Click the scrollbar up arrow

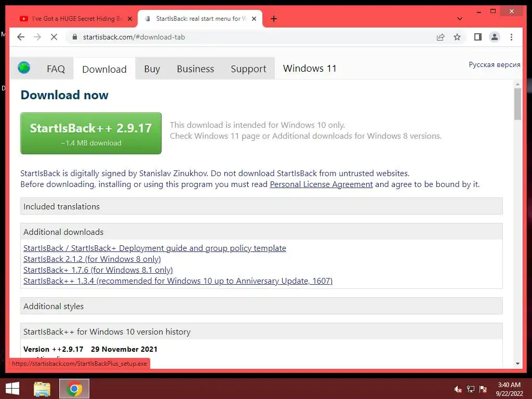(517, 84)
